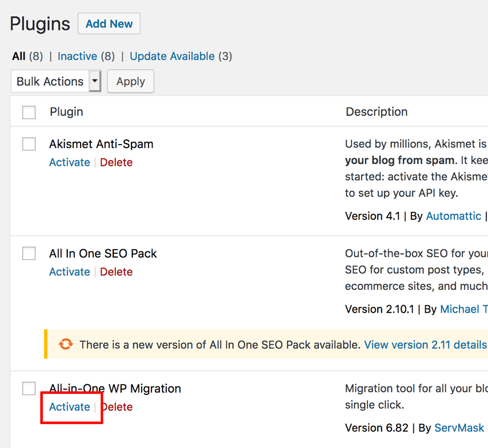Image resolution: width=488 pixels, height=448 pixels.
Task: Click the orange update refresh icon
Action: (66, 345)
